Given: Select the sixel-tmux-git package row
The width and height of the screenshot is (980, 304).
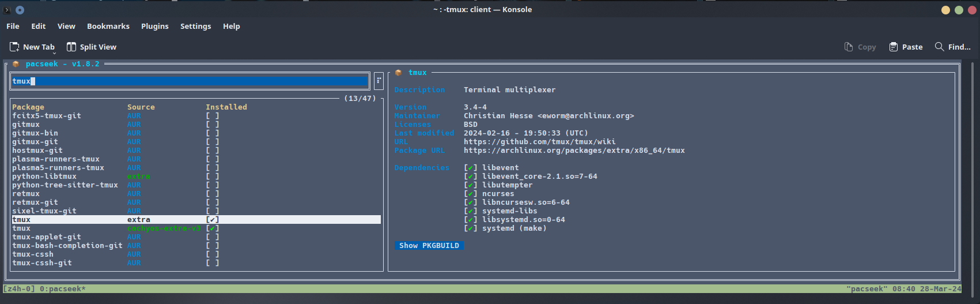Looking at the screenshot, I should click(196, 211).
